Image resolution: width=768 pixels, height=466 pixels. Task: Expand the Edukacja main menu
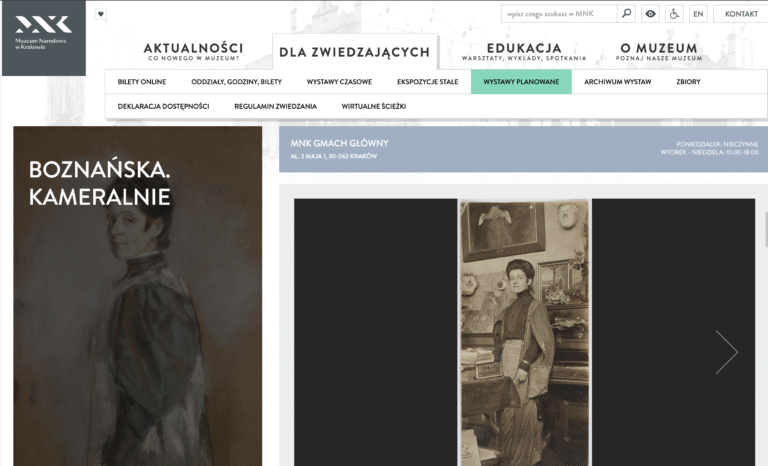click(x=524, y=51)
